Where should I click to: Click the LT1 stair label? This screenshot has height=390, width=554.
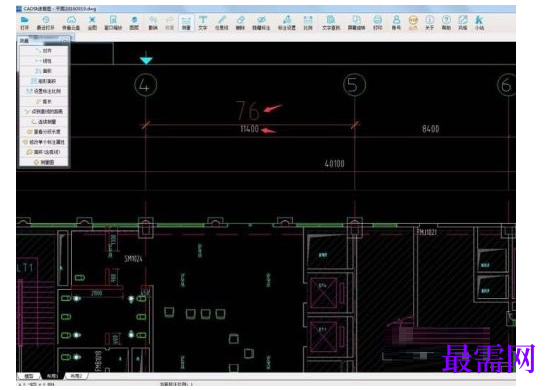(25, 268)
